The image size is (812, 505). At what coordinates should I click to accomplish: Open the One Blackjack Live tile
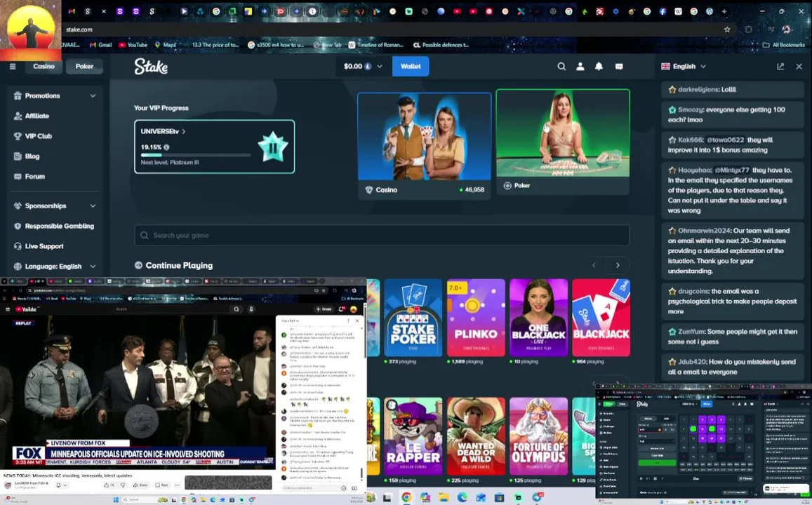[538, 318]
